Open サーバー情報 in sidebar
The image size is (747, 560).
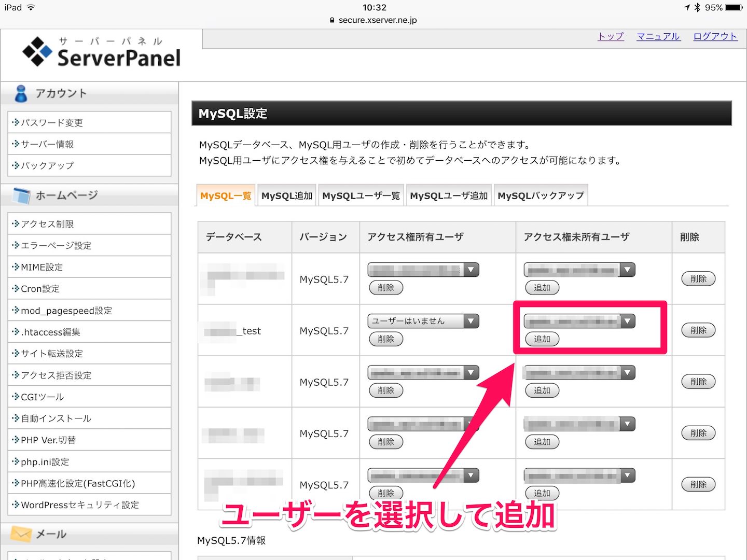coord(89,144)
